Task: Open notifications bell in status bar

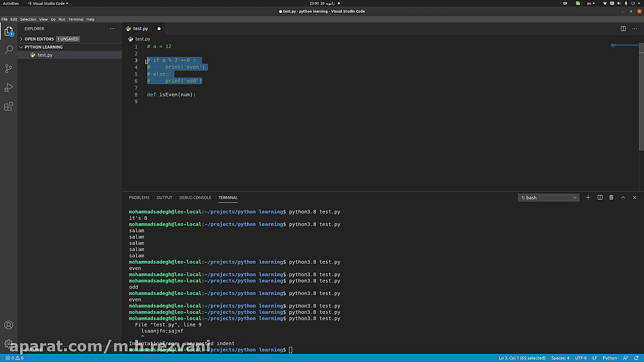Action: pyautogui.click(x=636, y=358)
